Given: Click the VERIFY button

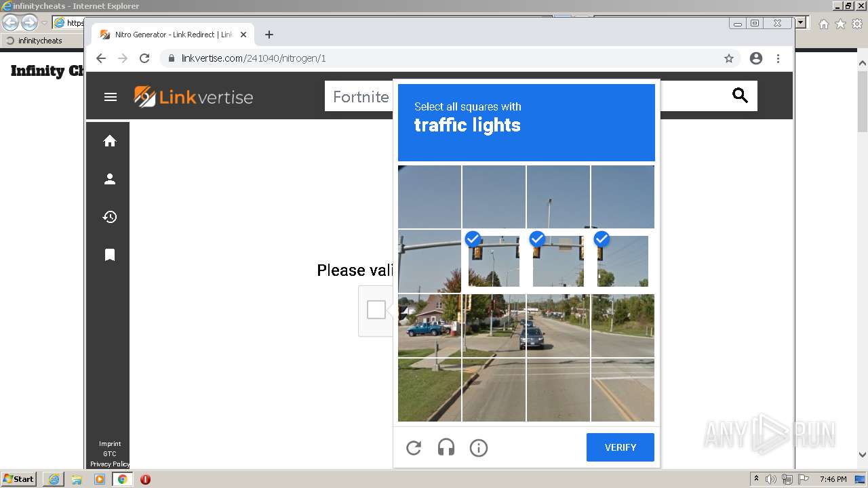Looking at the screenshot, I should coord(620,447).
